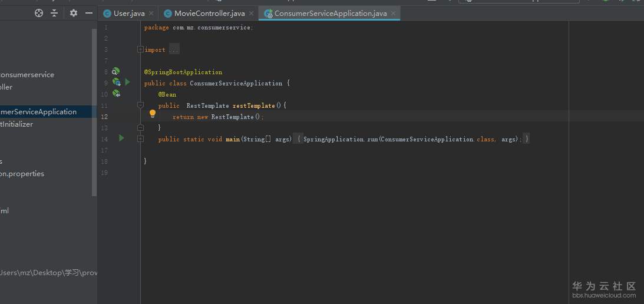The width and height of the screenshot is (644, 304).
Task: Click 'return new RestTemplate()' statement
Action: pos(218,117)
